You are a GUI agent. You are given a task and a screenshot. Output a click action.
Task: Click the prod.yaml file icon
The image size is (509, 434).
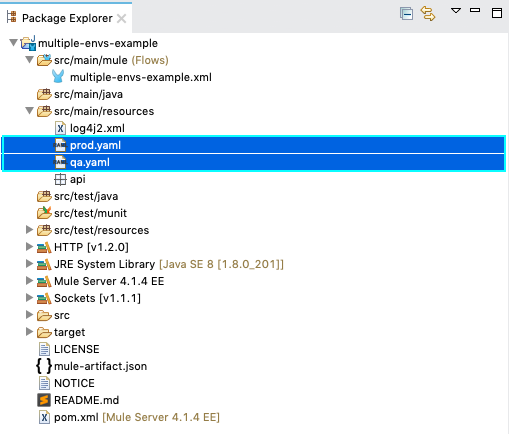tap(60, 145)
